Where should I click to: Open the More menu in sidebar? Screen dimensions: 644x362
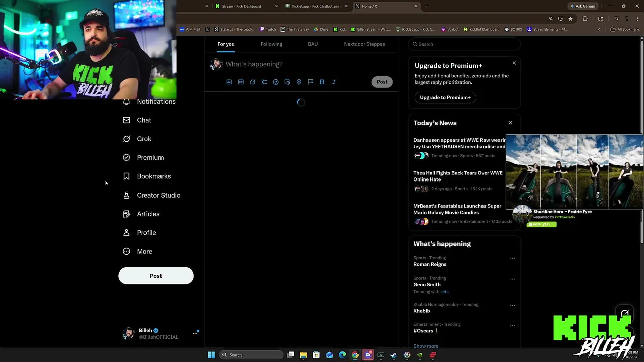138,251
